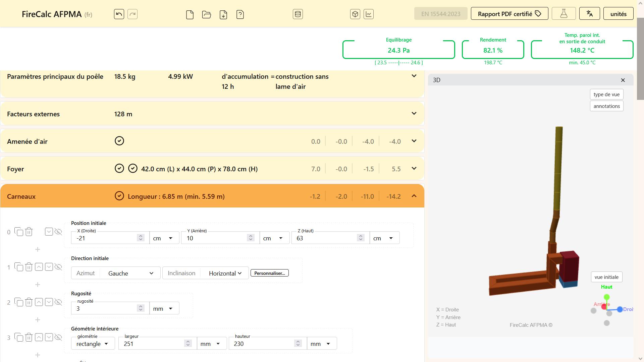
Task: Expand the Facteurs externes section
Action: (x=414, y=114)
